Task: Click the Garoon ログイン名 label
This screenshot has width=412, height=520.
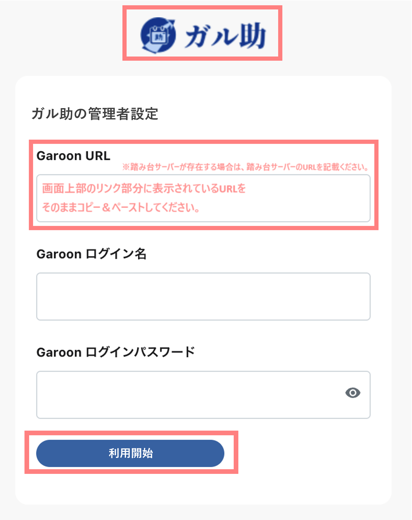Action: [x=91, y=254]
